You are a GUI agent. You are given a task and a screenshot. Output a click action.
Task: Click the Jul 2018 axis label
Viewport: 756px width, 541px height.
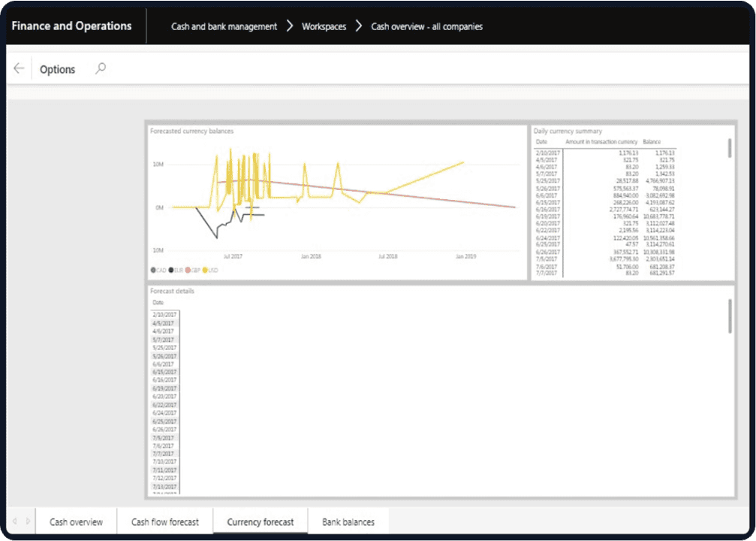point(388,256)
